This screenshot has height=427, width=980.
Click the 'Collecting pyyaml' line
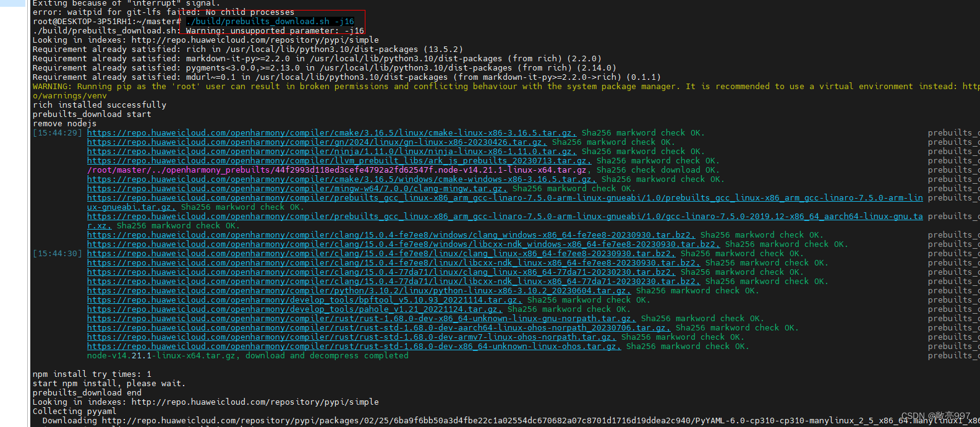coord(75,412)
